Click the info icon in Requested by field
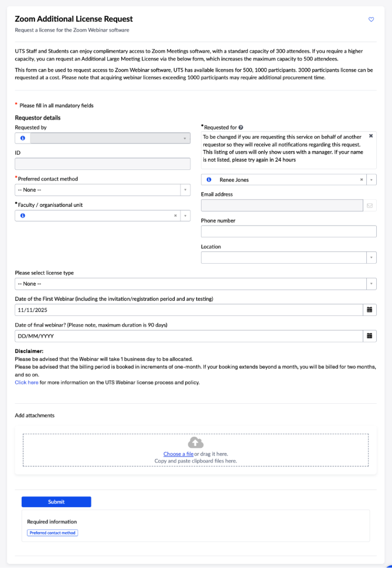Image resolution: width=392 pixels, height=568 pixels. [x=23, y=138]
